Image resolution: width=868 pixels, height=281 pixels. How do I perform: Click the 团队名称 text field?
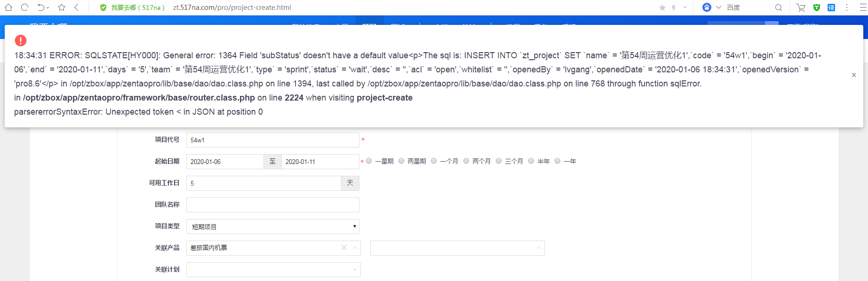(273, 205)
